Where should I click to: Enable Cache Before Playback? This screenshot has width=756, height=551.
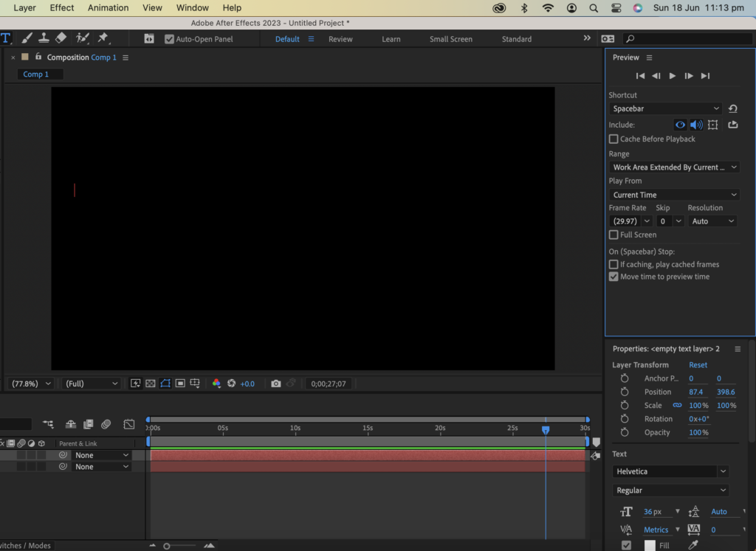pyautogui.click(x=614, y=139)
